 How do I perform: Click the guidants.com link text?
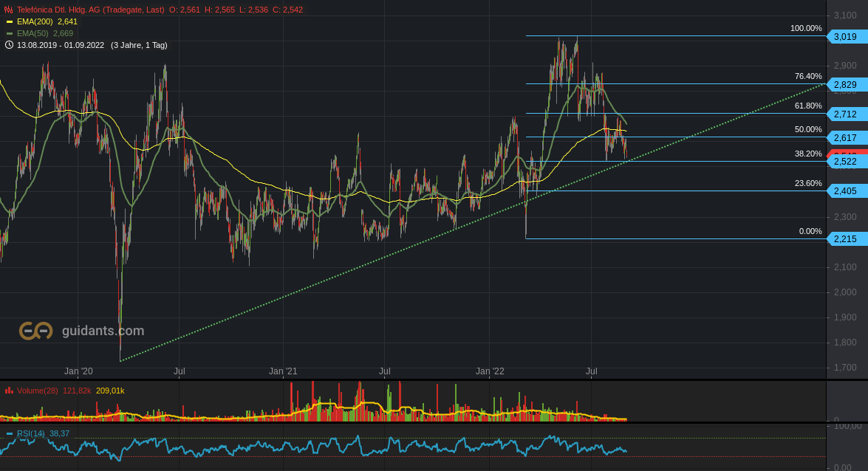click(x=103, y=331)
